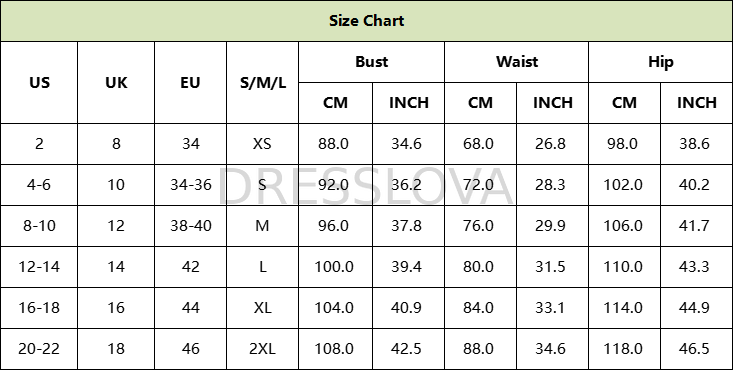This screenshot has width=734, height=371.
Task: Select the waist 33.1 inch cell
Action: point(552,308)
